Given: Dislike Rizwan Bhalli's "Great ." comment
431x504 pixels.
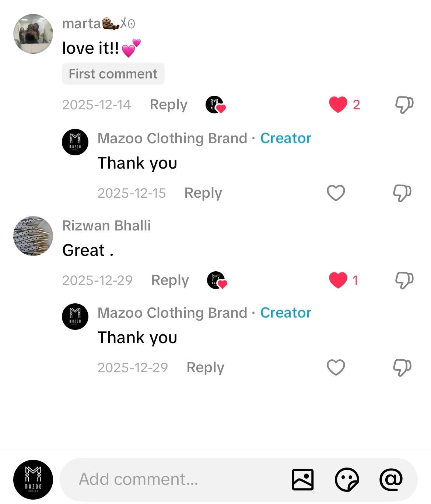Looking at the screenshot, I should click(x=404, y=280).
